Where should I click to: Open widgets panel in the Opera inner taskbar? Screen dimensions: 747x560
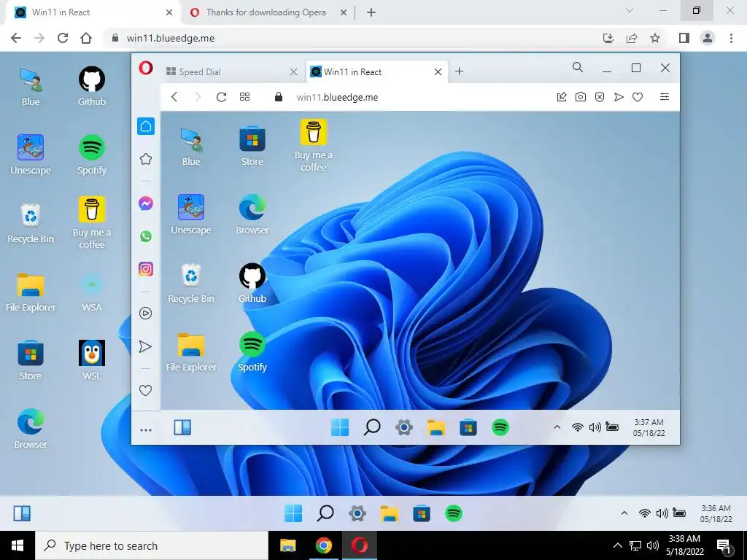[x=182, y=427]
